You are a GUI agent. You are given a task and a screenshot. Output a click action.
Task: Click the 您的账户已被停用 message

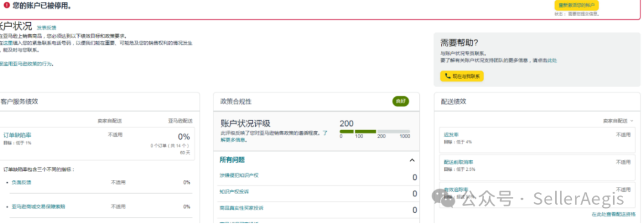tap(42, 5)
